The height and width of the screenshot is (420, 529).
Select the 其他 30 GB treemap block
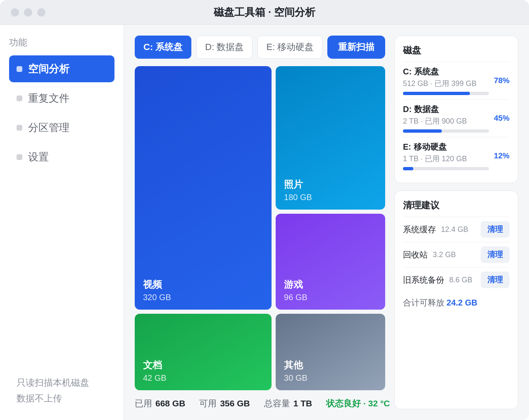(330, 352)
